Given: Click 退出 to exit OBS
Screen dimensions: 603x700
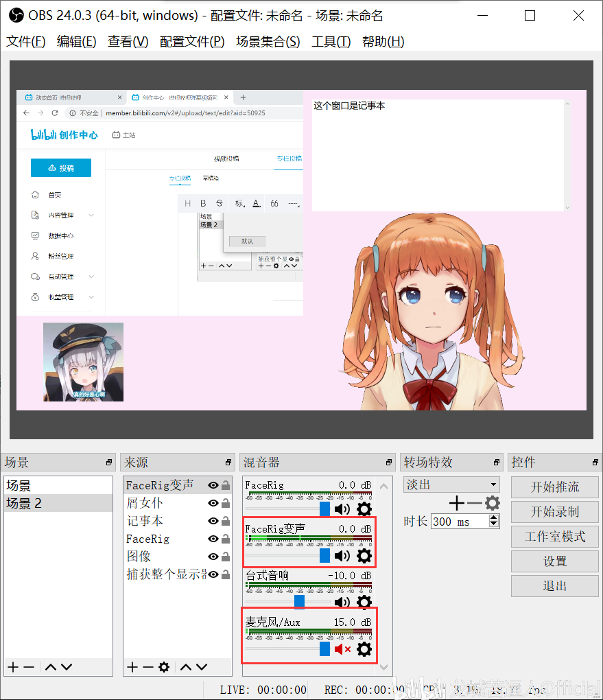Looking at the screenshot, I should click(555, 586).
